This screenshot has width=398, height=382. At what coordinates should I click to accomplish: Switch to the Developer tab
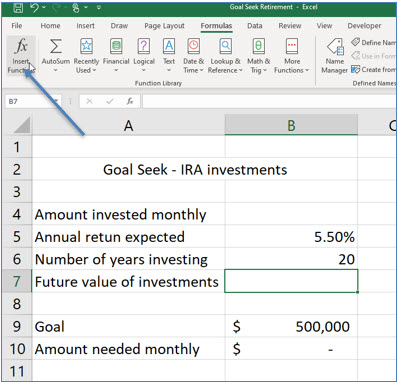(x=364, y=26)
